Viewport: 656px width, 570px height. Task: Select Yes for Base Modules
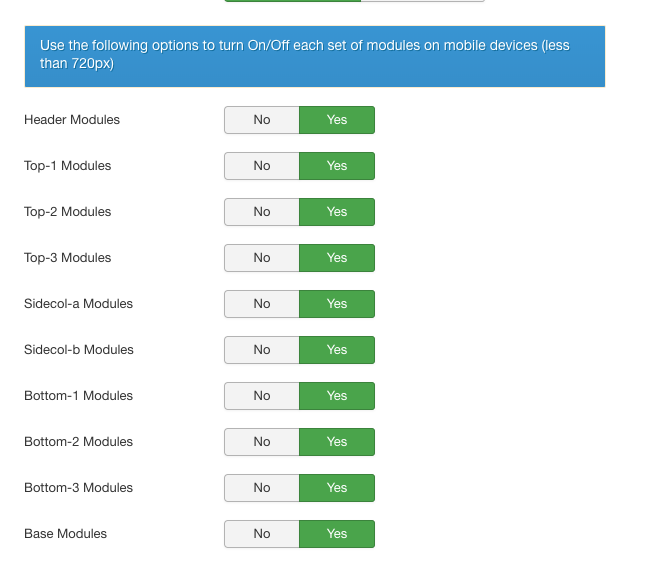coord(337,534)
